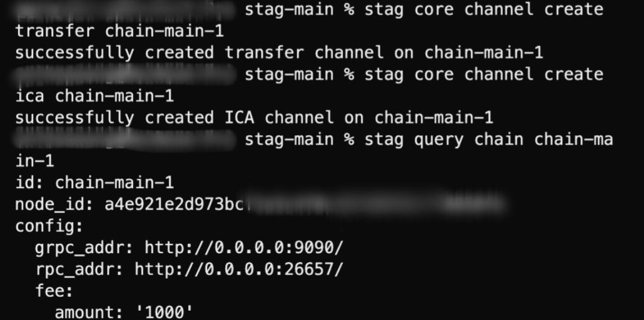644x320 pixels.
Task: Click the grpc_addr URL http://0.0.0.0:9090/
Action: [244, 248]
